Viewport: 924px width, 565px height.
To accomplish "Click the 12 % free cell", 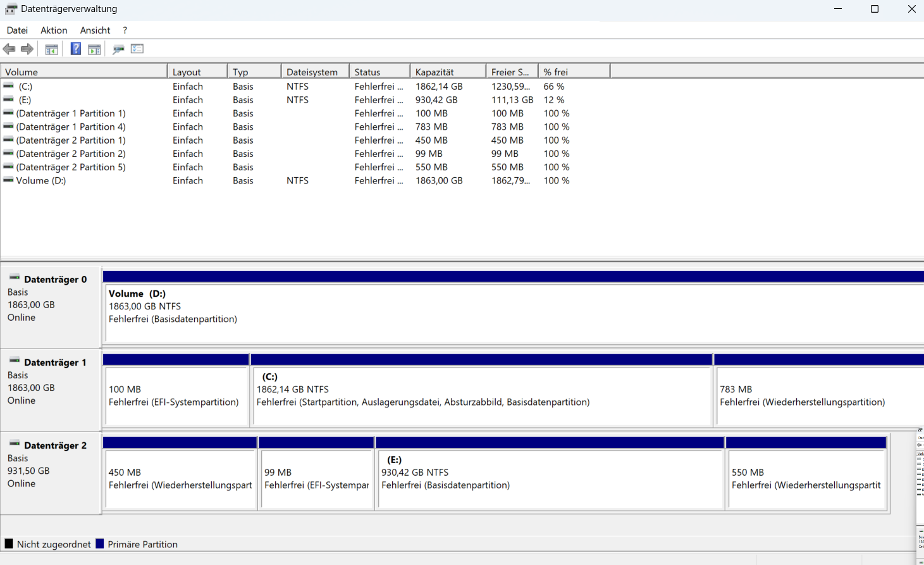I will [554, 99].
